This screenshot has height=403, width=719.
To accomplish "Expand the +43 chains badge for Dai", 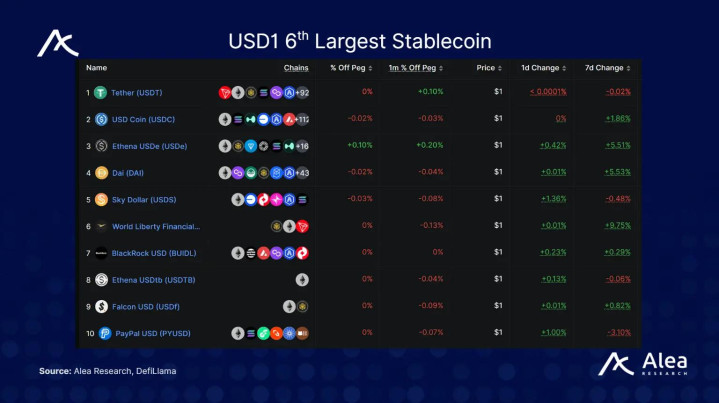I will click(302, 172).
